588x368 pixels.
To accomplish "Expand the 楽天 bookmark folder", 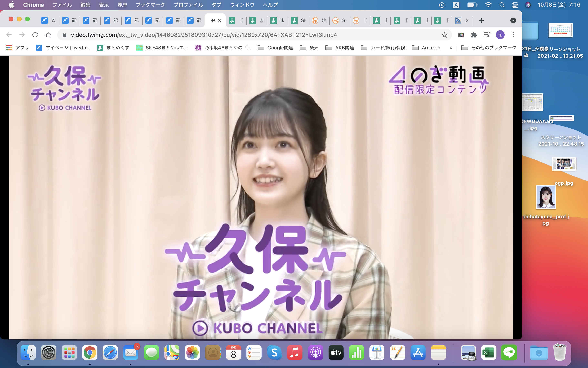I will point(309,48).
